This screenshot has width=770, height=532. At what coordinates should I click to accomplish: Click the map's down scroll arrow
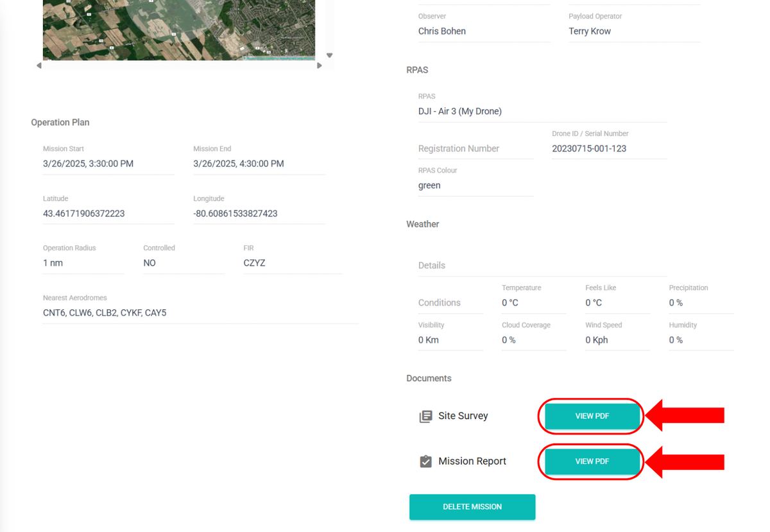click(329, 56)
